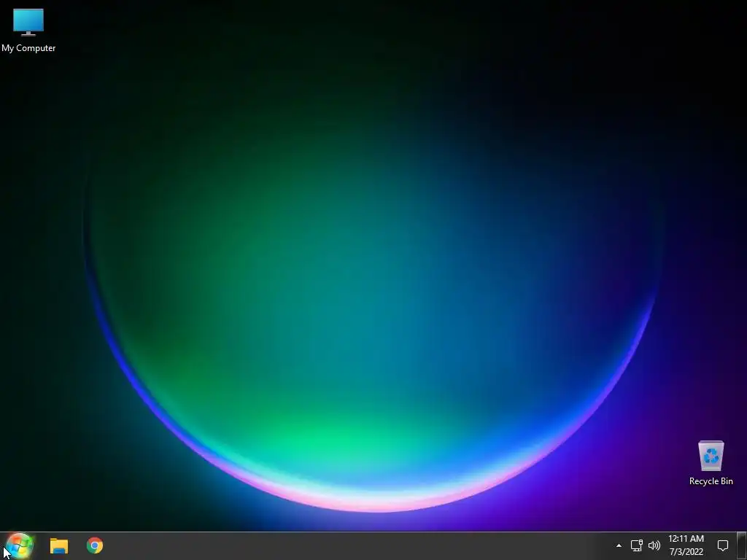Launch Google Chrome from the taskbar
747x560 pixels.
[x=95, y=545]
